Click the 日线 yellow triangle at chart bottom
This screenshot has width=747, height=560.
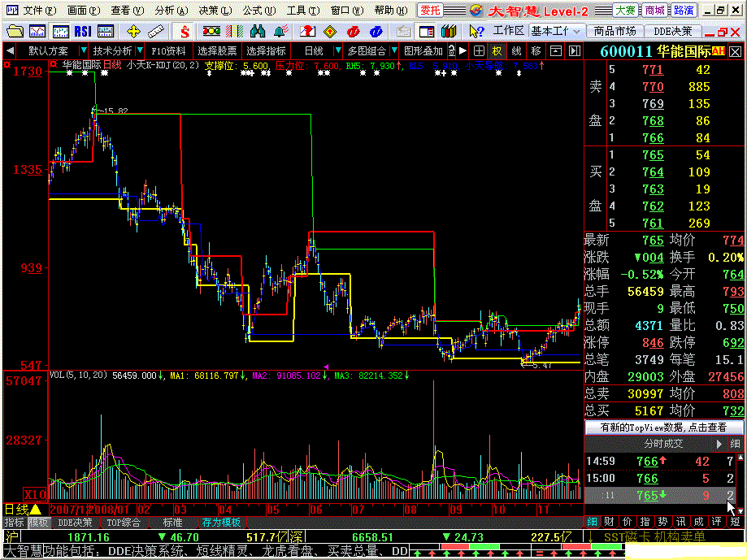(36, 510)
